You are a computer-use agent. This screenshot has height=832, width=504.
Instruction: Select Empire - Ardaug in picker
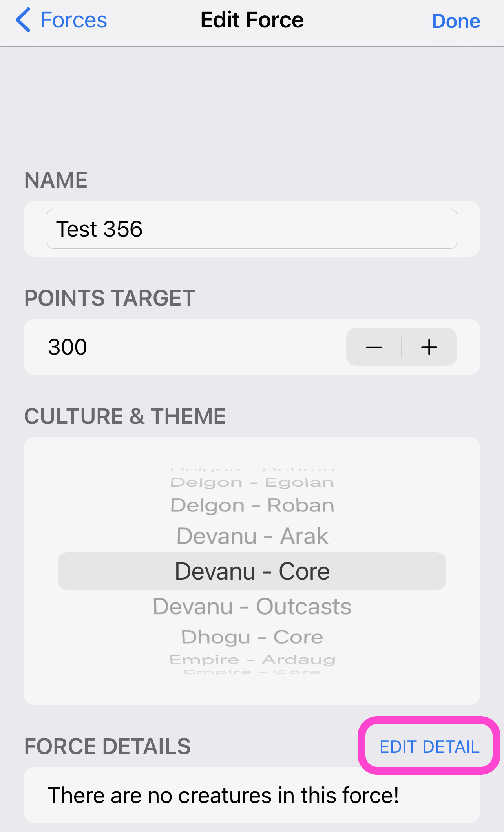click(x=252, y=660)
